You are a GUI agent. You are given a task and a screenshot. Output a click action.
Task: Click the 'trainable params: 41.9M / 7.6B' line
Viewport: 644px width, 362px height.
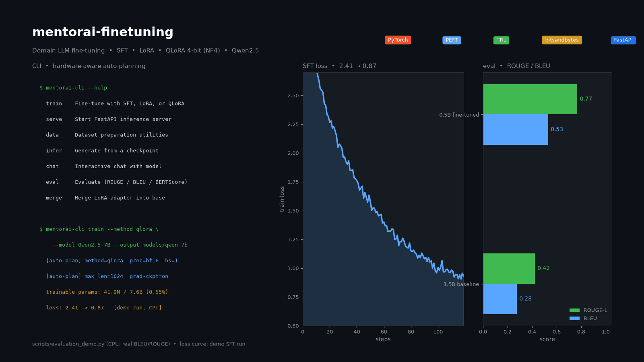tap(107, 292)
